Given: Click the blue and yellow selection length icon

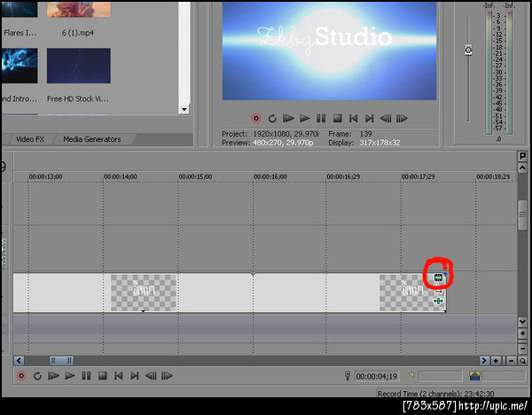Looking at the screenshot, I should pyautogui.click(x=474, y=376).
